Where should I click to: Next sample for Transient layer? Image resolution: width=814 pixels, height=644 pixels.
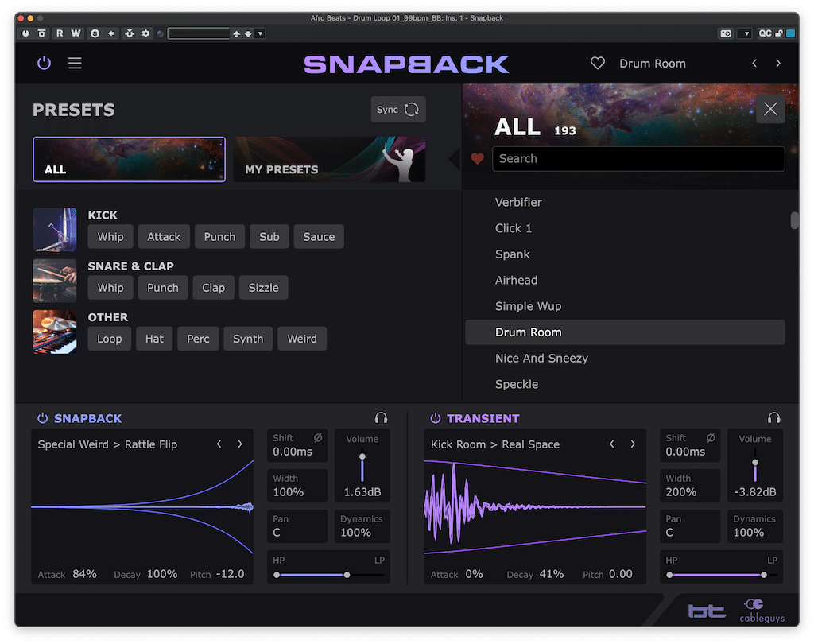tap(633, 444)
